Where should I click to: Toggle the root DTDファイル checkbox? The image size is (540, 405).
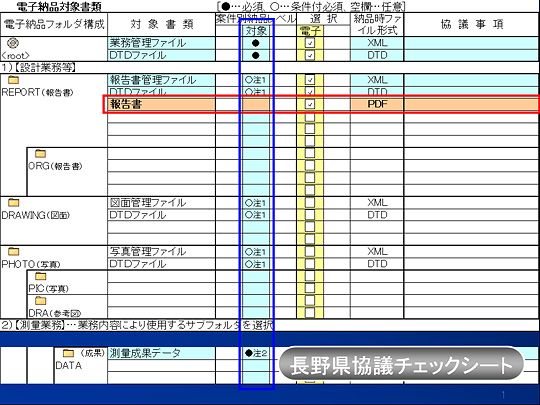(310, 55)
